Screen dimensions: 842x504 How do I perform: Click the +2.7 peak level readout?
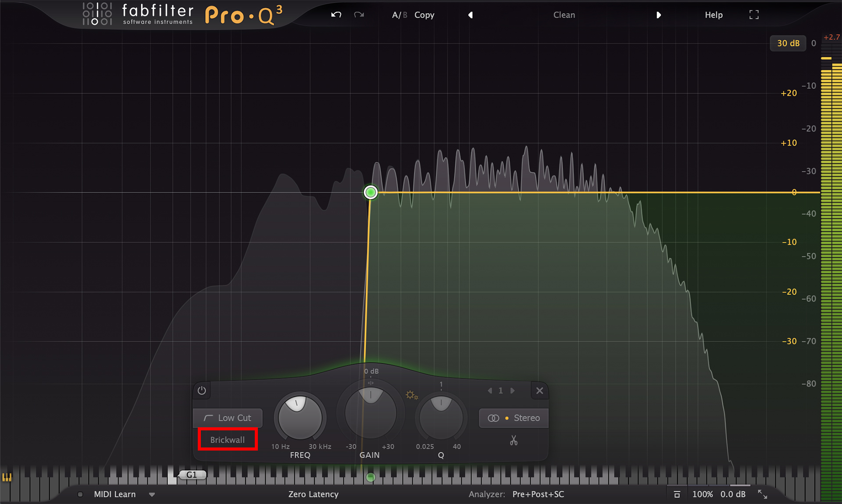(x=831, y=37)
